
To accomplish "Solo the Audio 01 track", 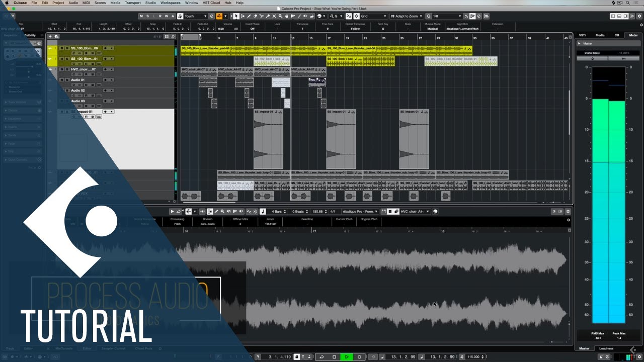I will pos(67,80).
